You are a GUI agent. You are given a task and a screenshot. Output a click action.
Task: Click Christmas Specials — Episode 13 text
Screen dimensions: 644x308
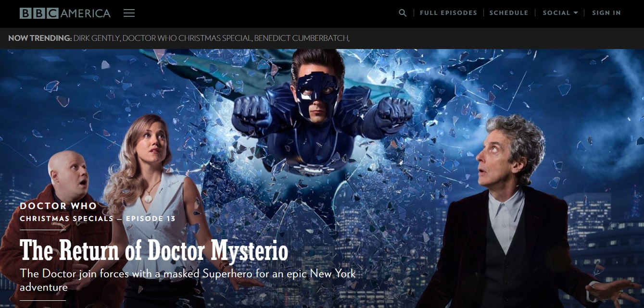click(98, 219)
